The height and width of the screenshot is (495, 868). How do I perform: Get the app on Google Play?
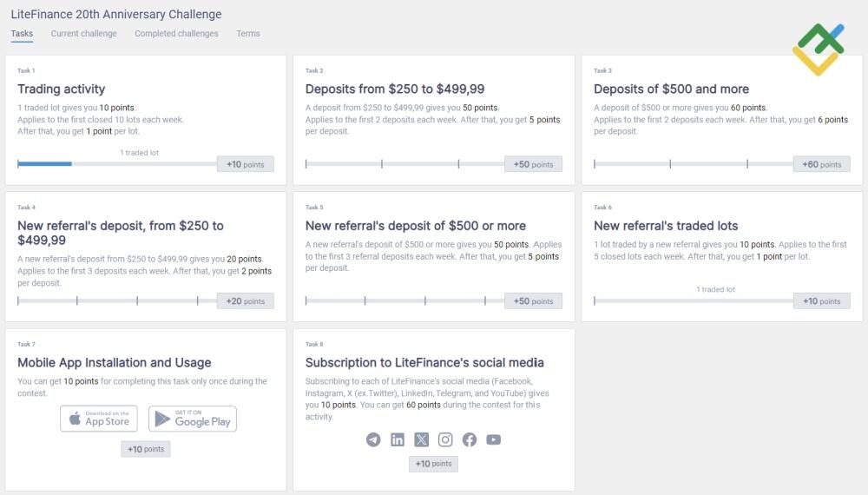click(x=193, y=419)
